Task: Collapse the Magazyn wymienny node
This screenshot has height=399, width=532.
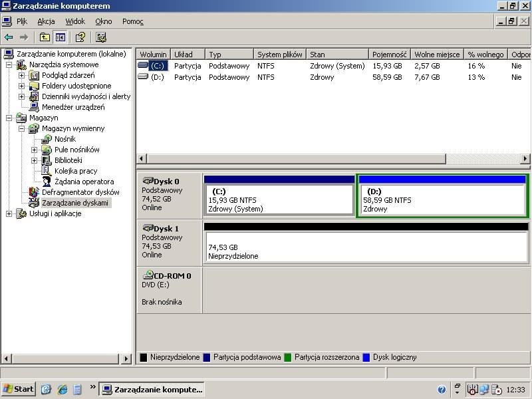Action: coord(21,128)
